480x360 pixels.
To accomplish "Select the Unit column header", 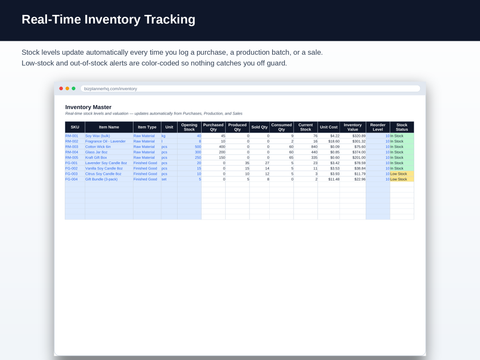I will (169, 127).
